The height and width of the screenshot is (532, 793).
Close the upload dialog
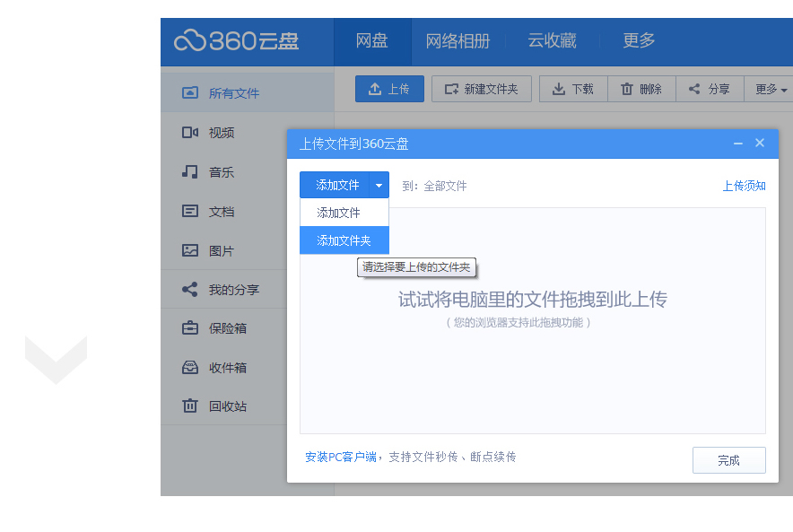[760, 144]
